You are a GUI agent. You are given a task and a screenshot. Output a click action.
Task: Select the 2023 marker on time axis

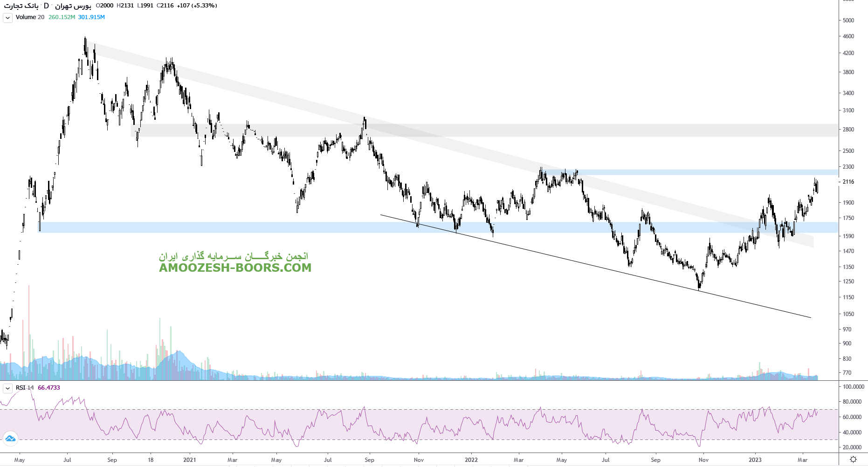click(755, 460)
